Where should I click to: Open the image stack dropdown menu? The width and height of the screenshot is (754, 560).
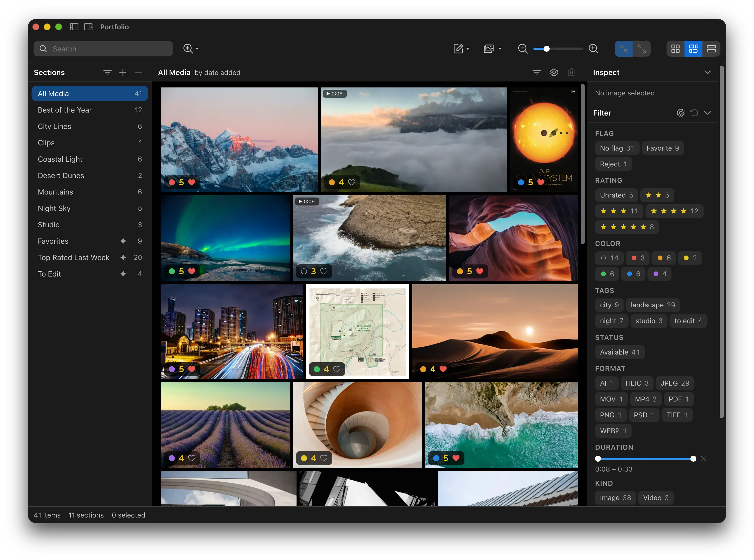pos(492,49)
